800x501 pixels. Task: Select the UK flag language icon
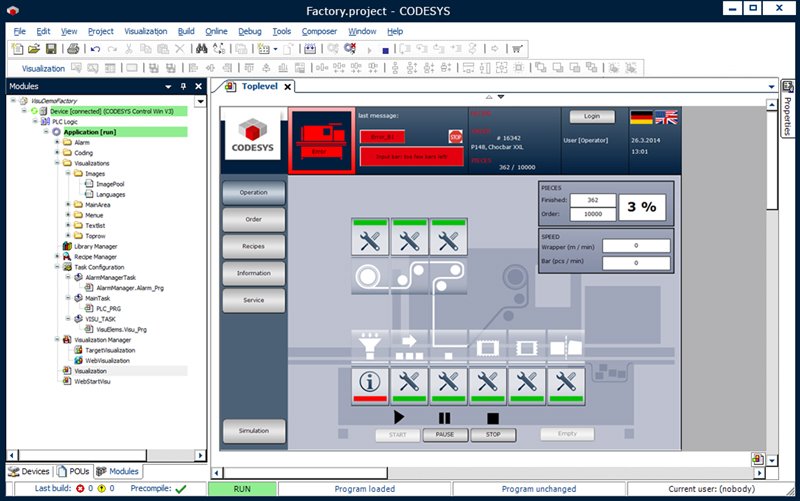pos(665,118)
